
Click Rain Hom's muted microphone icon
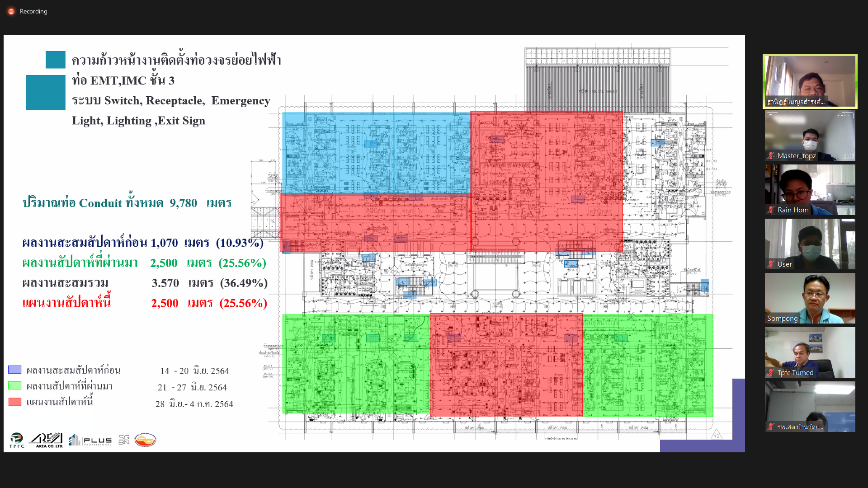click(x=771, y=210)
